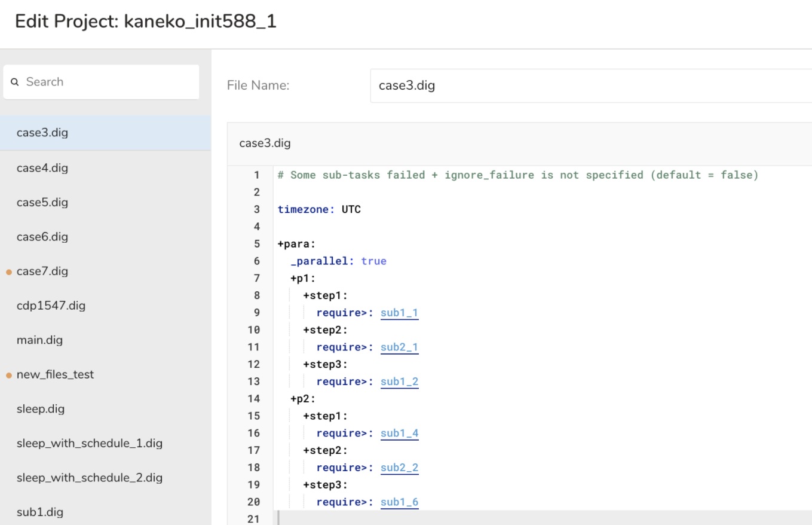The width and height of the screenshot is (812, 525).
Task: Open sleep_with_schedule_2.dig file
Action: [90, 478]
